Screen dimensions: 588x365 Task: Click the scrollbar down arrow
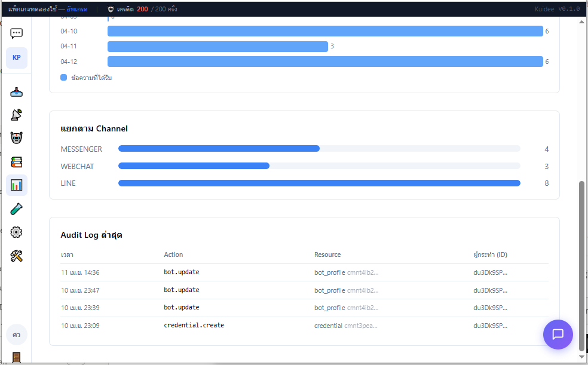tap(581, 357)
